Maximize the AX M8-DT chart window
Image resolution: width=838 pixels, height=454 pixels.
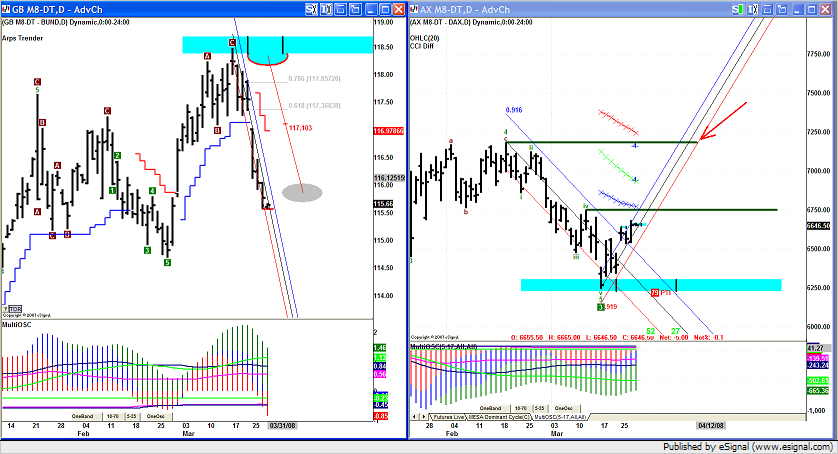(x=810, y=8)
